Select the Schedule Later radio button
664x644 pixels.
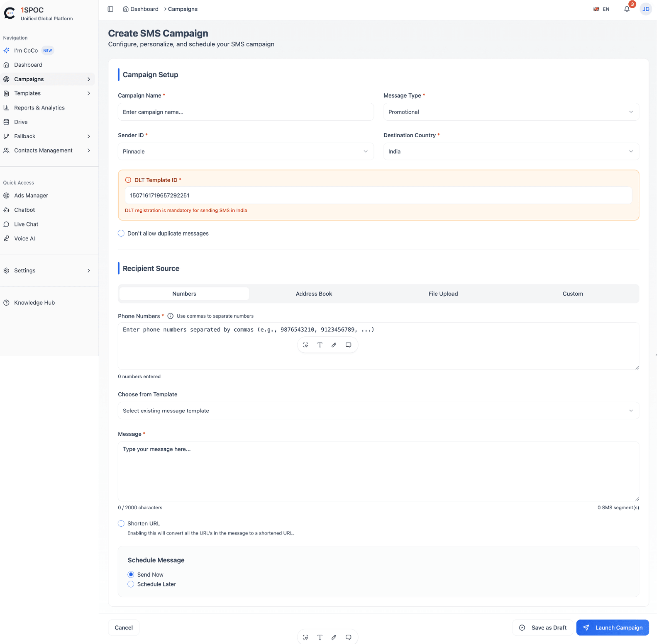click(x=131, y=584)
